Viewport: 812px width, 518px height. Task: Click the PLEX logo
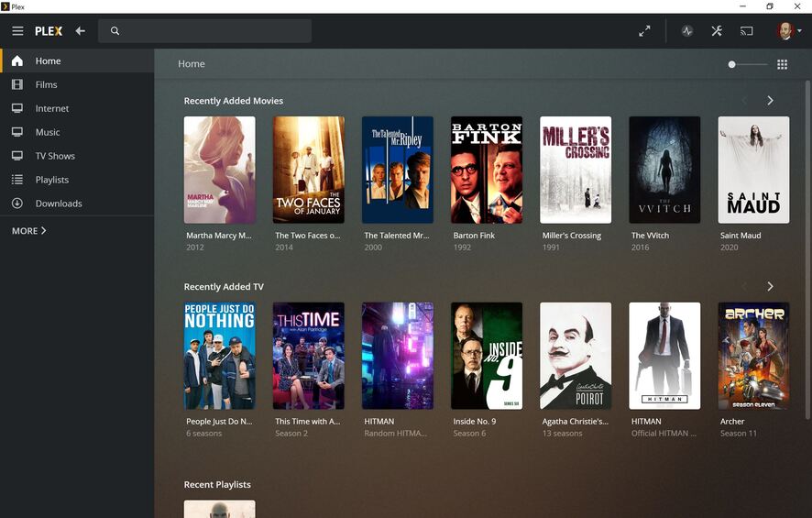(x=49, y=31)
